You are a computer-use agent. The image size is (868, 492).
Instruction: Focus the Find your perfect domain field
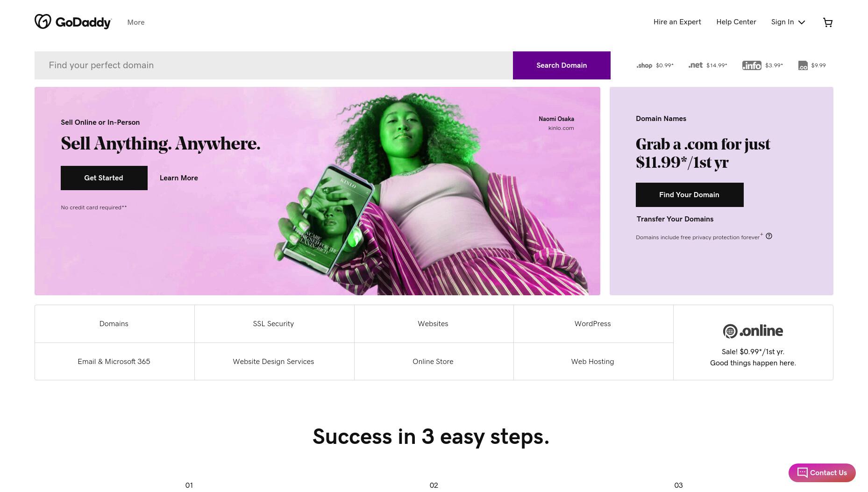[x=274, y=65]
